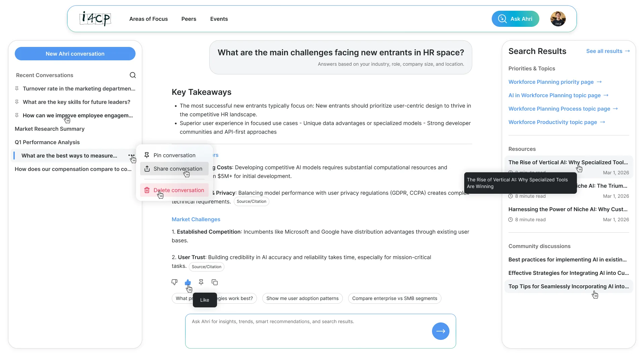This screenshot has width=644, height=362.
Task: Open Workforce Planning Process topic page
Action: 563,109
